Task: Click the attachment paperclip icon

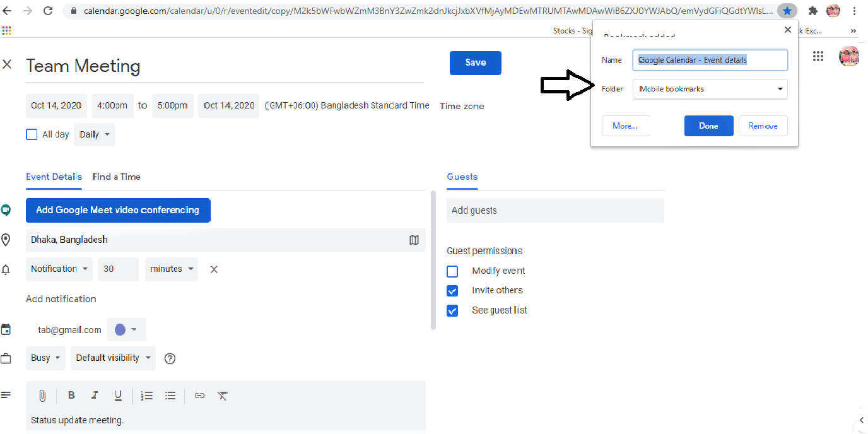Action: coord(42,396)
